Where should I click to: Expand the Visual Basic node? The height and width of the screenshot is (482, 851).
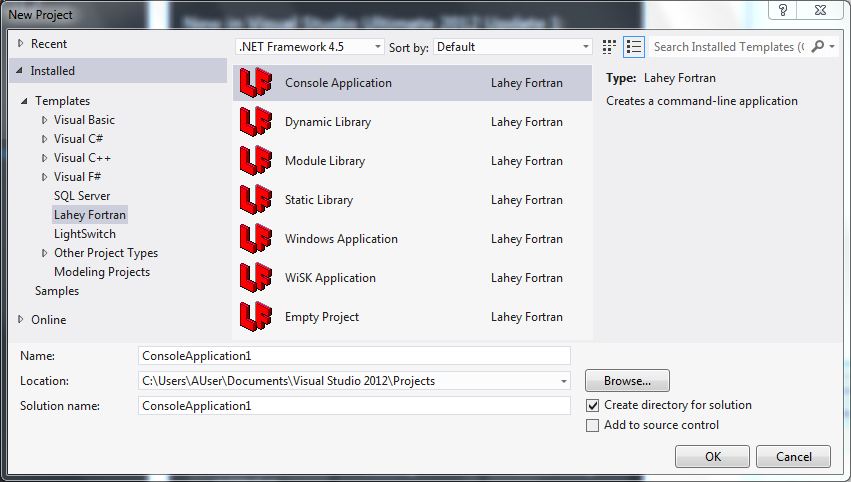point(45,120)
